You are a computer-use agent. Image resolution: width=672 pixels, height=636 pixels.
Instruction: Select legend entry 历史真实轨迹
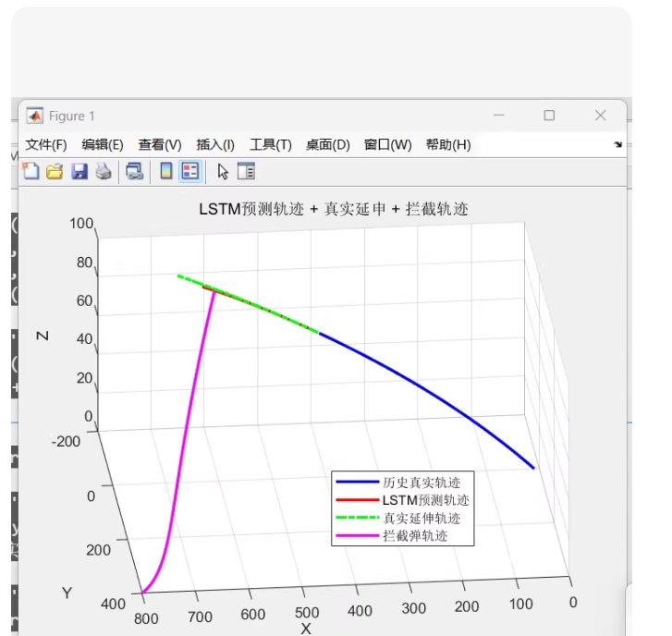[422, 483]
